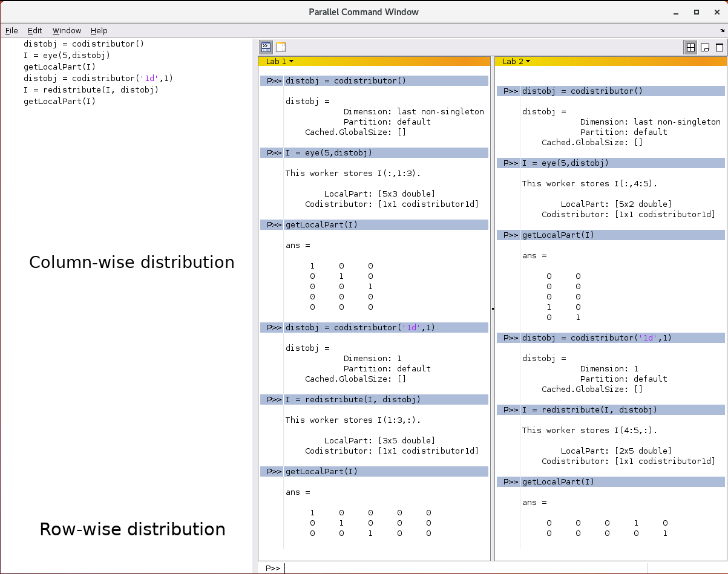Click Lab 1 command "I = eye(5,distobj)"
Screen dimensions: 728x574
pos(329,152)
